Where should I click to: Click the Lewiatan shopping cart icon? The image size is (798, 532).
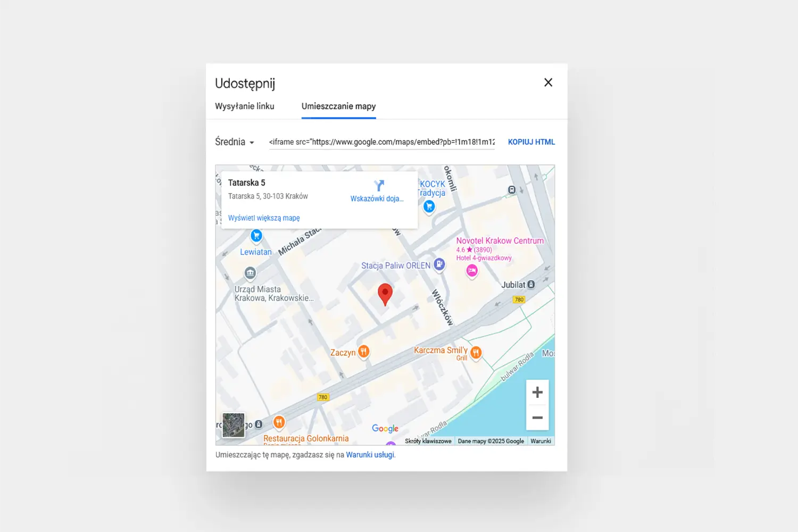point(256,236)
